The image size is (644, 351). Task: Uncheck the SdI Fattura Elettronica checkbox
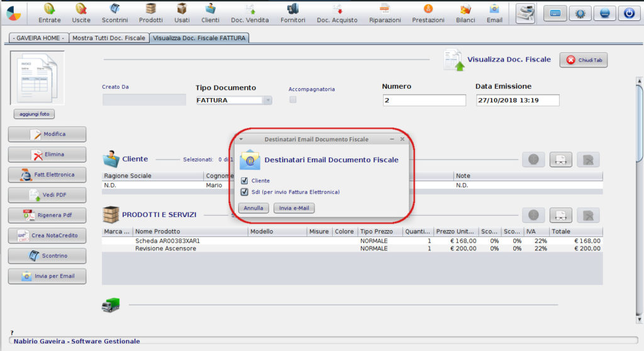coord(245,192)
